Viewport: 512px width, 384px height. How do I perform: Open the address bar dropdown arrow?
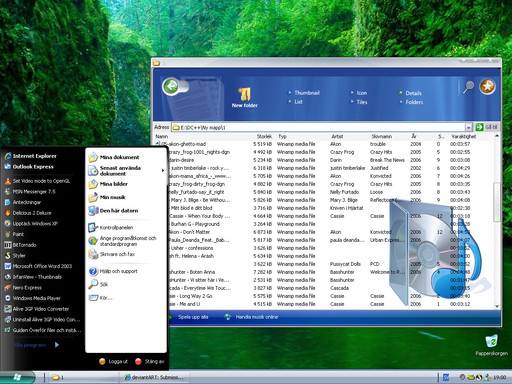click(468, 127)
